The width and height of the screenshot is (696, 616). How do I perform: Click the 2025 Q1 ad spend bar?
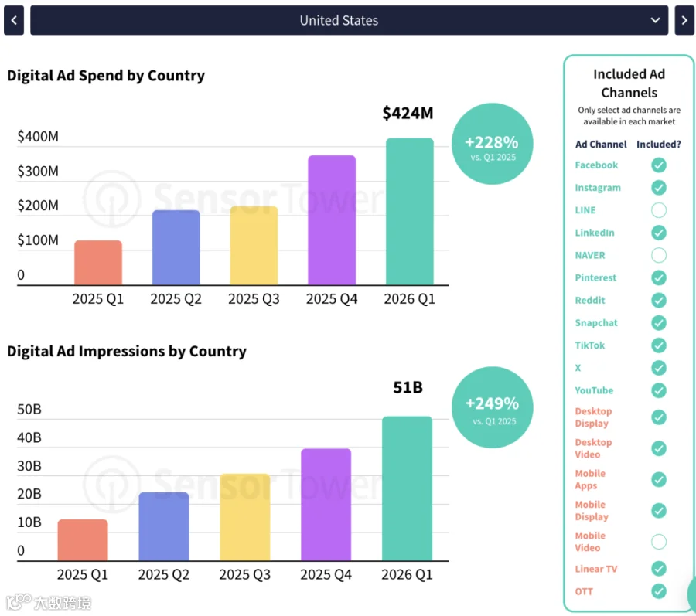pos(98,263)
